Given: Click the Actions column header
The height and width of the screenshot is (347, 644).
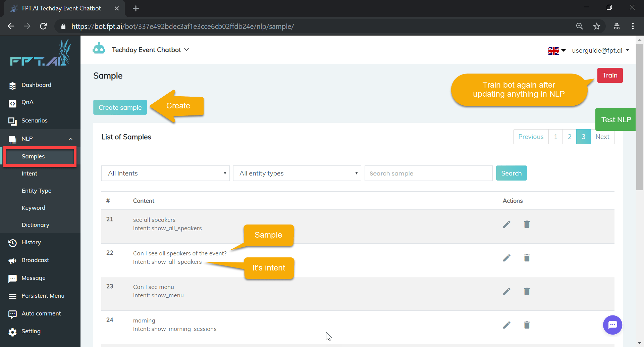Looking at the screenshot, I should click(513, 201).
